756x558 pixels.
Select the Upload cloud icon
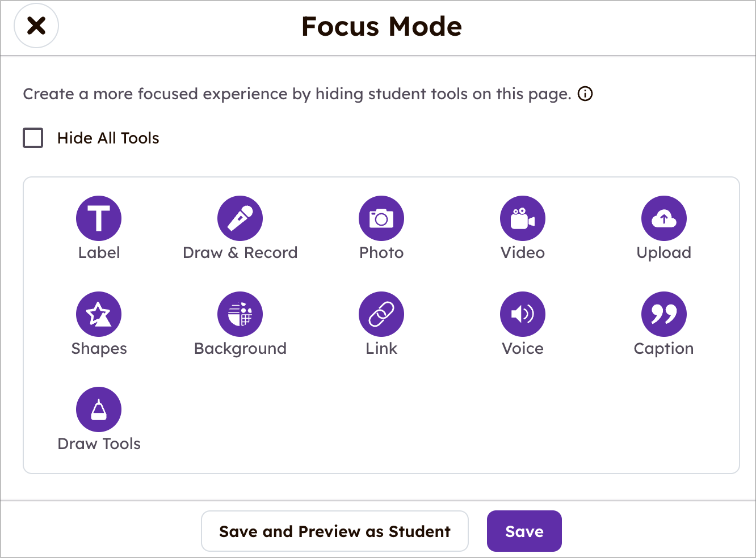(x=664, y=218)
